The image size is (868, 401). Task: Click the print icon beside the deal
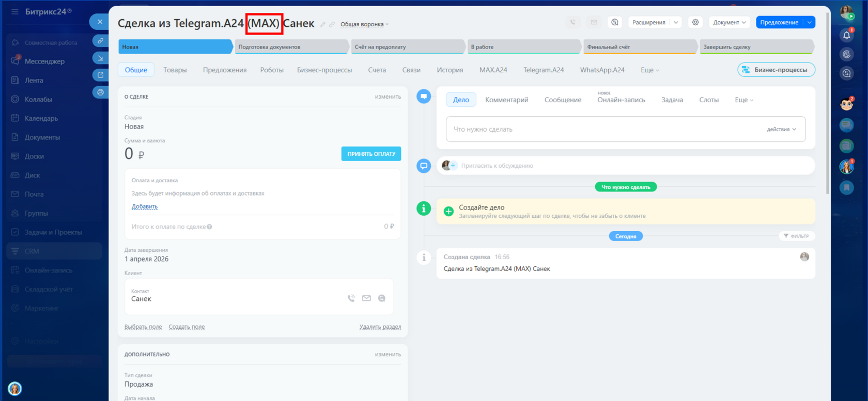click(x=100, y=92)
